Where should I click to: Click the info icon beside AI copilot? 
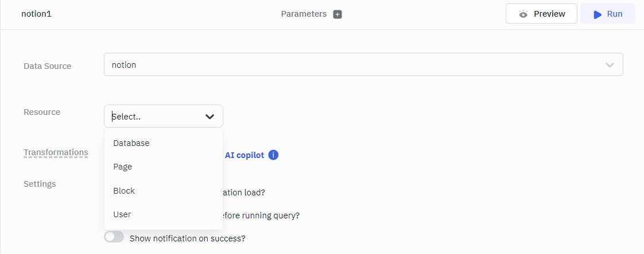tap(274, 155)
